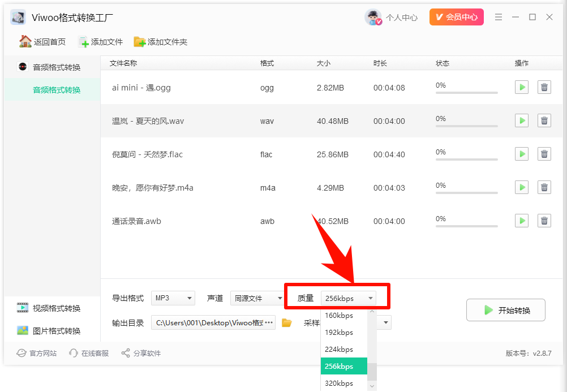The image size is (567, 392).
Task: Toggle the 质量 256kbps combo box
Action: click(x=348, y=298)
